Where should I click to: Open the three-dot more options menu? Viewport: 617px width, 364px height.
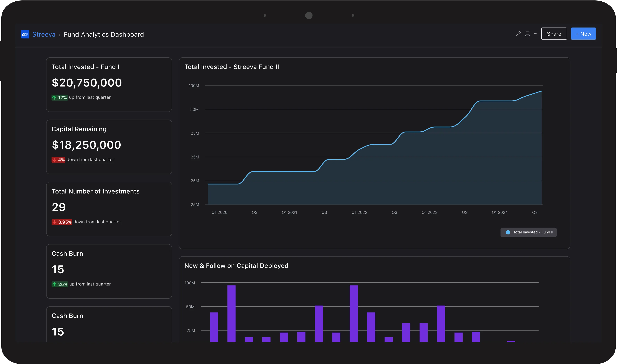(x=535, y=34)
